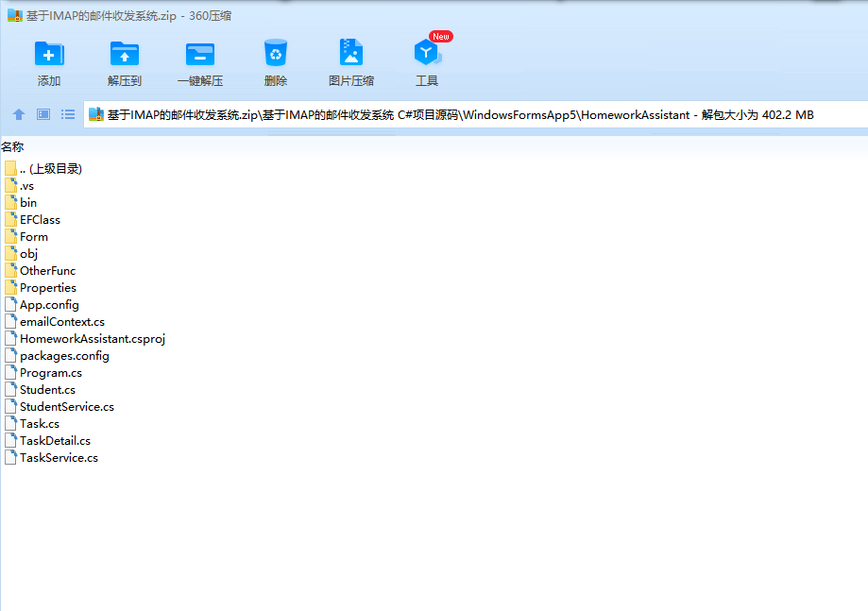Viewport: 868px width, 611px height.
Task: Click the folder icon next to Form
Action: click(10, 237)
